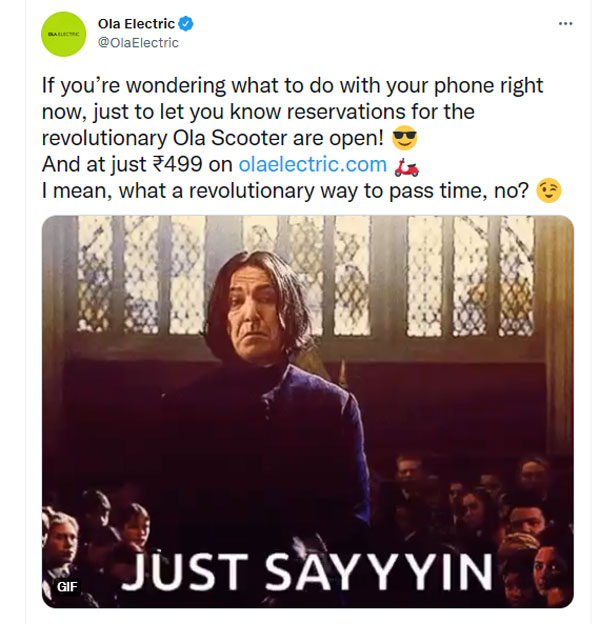Click the red scooter emoji

406,166
